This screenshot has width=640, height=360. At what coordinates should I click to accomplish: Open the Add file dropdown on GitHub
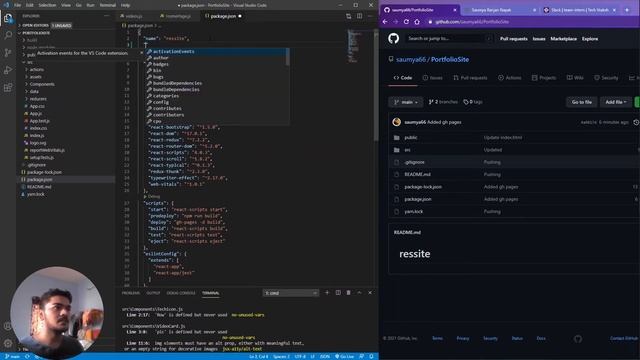point(616,102)
